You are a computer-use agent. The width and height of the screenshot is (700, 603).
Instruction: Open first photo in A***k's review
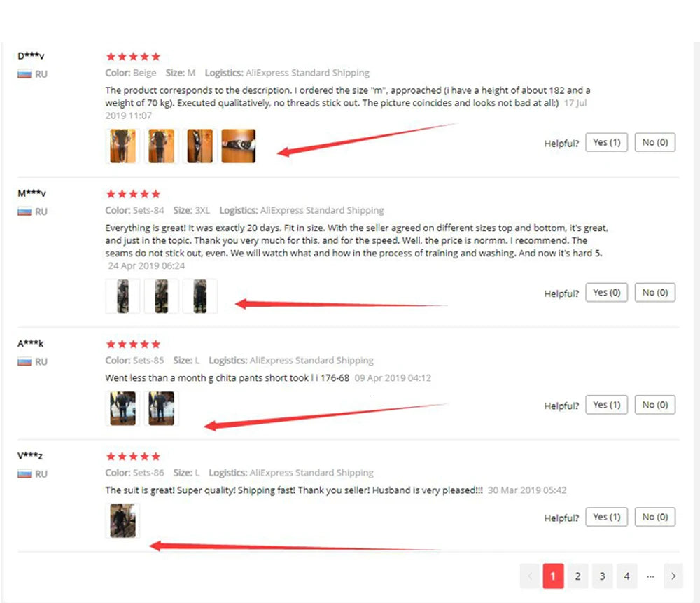point(122,408)
